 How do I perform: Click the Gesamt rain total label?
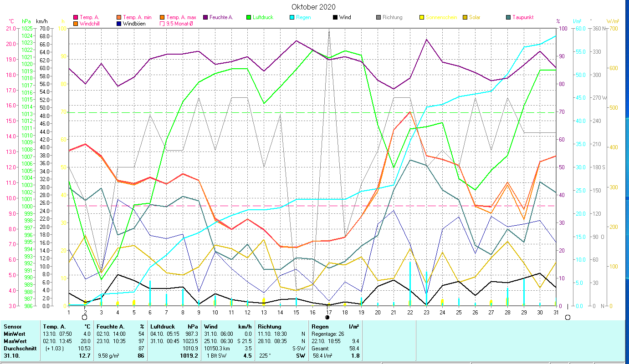pyautogui.click(x=321, y=348)
